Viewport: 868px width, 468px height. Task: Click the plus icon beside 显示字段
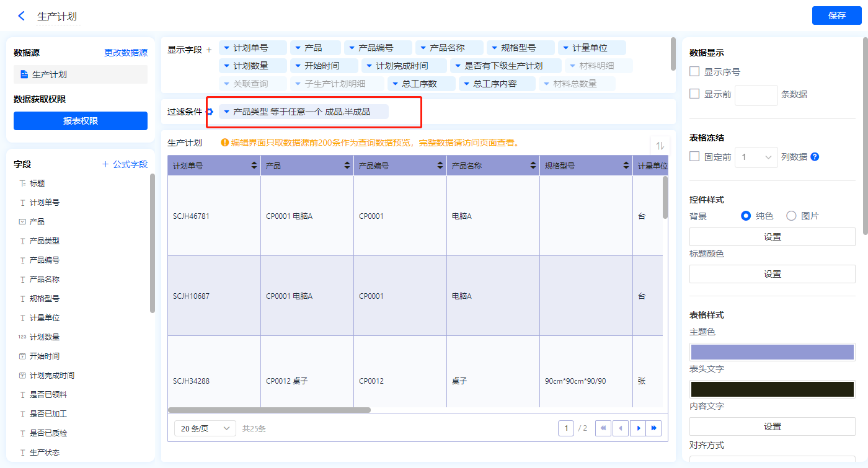(209, 50)
